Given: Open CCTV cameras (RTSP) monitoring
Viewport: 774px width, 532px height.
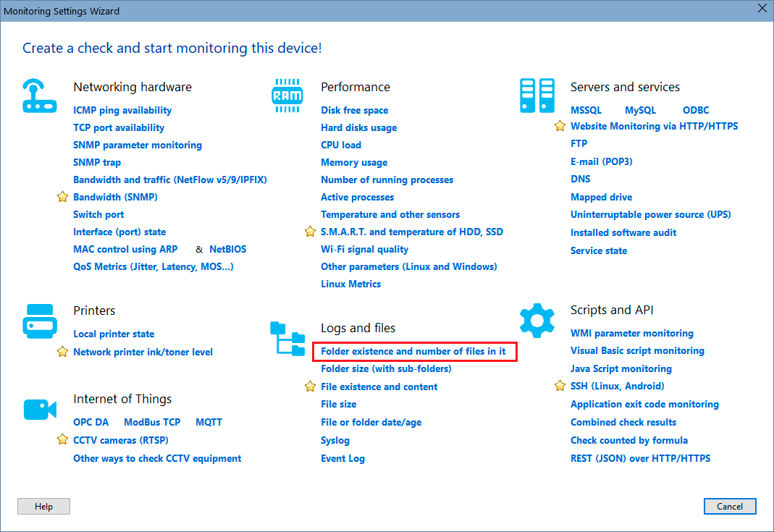Looking at the screenshot, I should (x=120, y=440).
